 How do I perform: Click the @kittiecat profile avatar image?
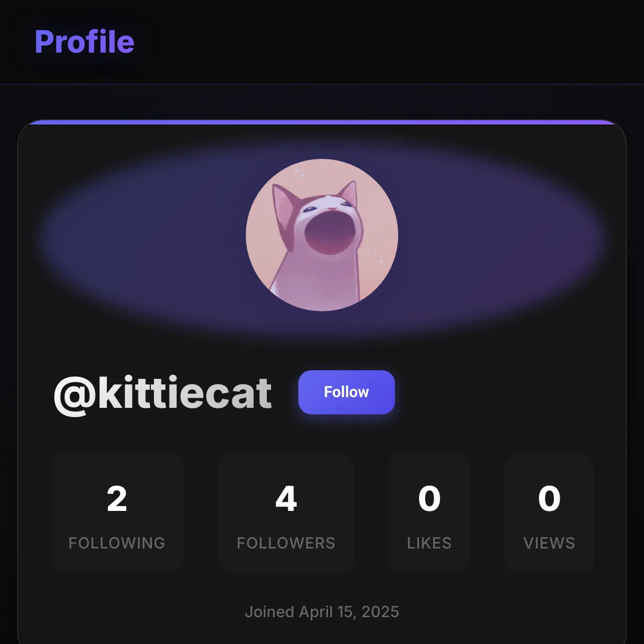pos(322,235)
